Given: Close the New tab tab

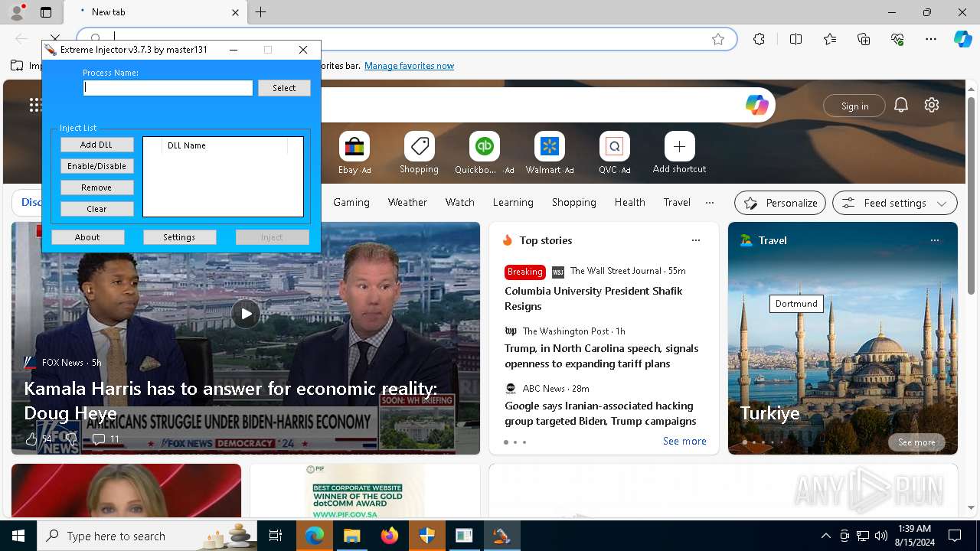Looking at the screenshot, I should (x=236, y=12).
